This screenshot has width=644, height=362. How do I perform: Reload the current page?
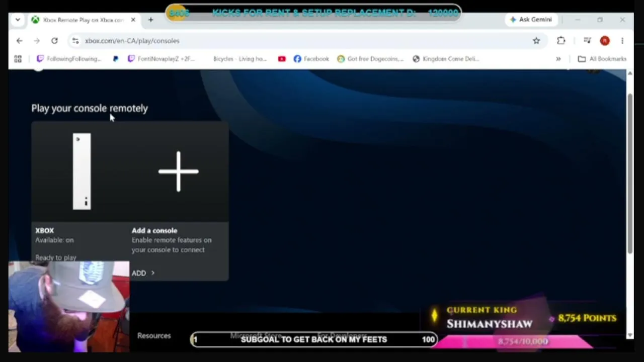pos(54,41)
